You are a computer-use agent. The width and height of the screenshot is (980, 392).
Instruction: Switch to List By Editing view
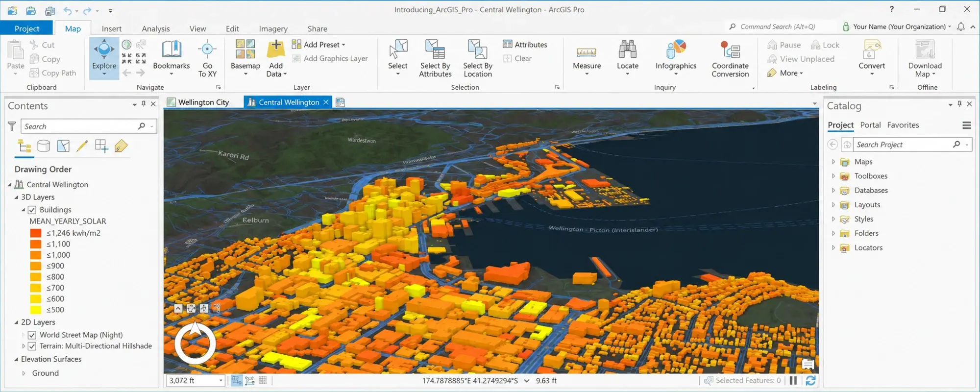82,146
